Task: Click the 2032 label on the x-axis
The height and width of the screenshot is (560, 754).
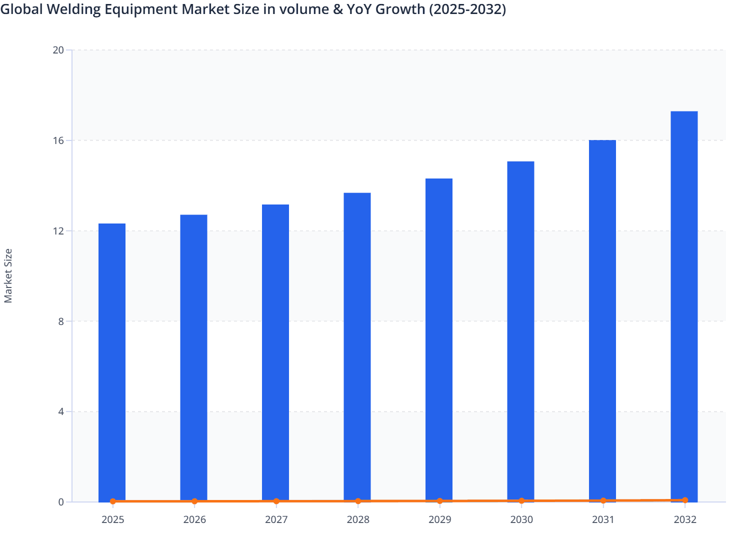Action: [684, 520]
